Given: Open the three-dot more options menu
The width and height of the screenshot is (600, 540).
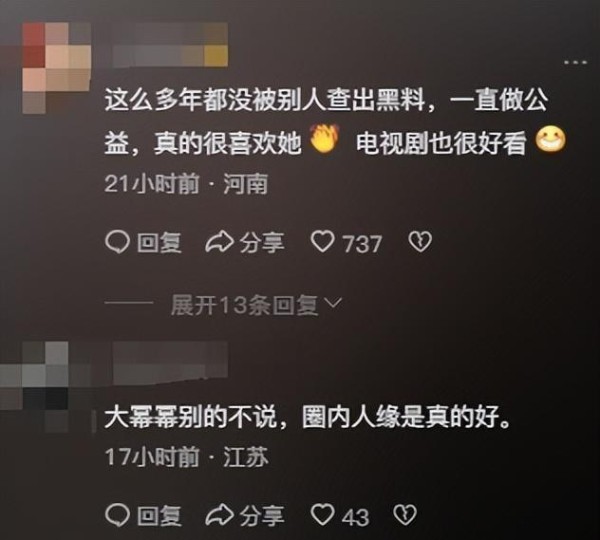Looking at the screenshot, I should [x=575, y=62].
